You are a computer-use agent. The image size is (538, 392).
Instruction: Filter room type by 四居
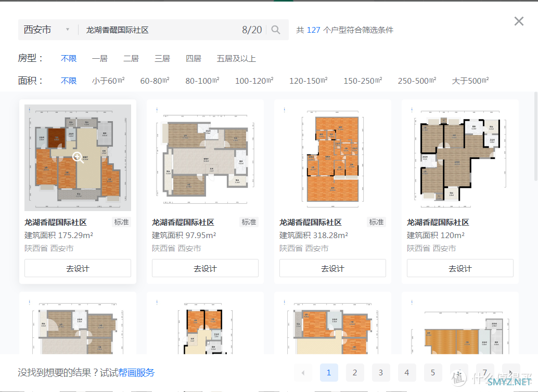(194, 59)
